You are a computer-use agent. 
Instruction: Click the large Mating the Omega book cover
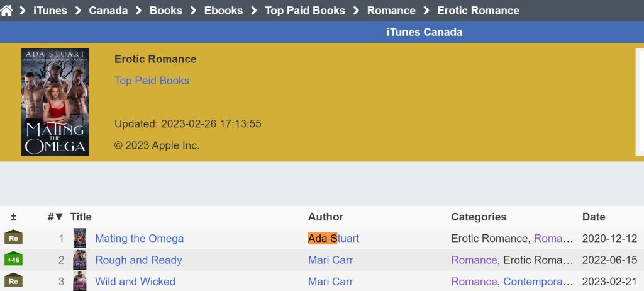[55, 102]
